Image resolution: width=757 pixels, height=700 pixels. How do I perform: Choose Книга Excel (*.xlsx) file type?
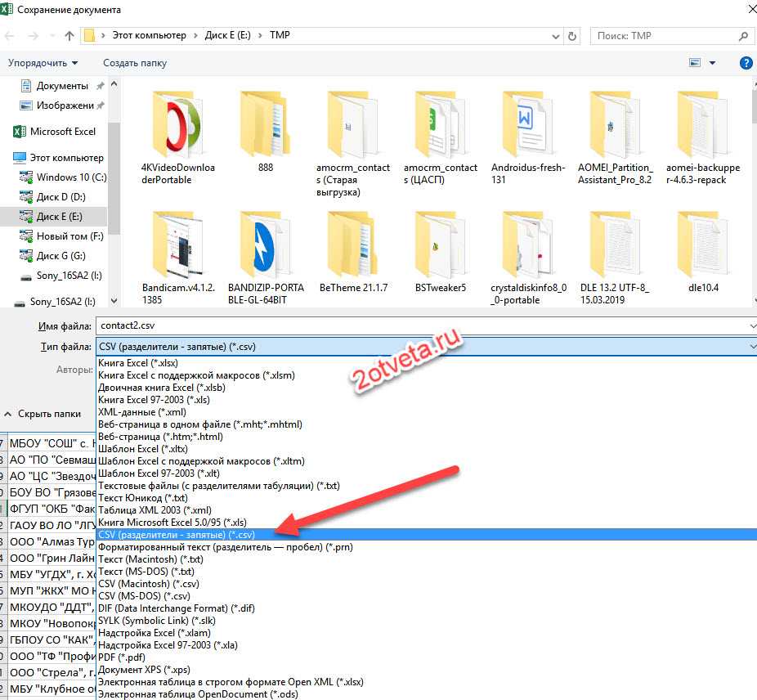[x=427, y=363]
